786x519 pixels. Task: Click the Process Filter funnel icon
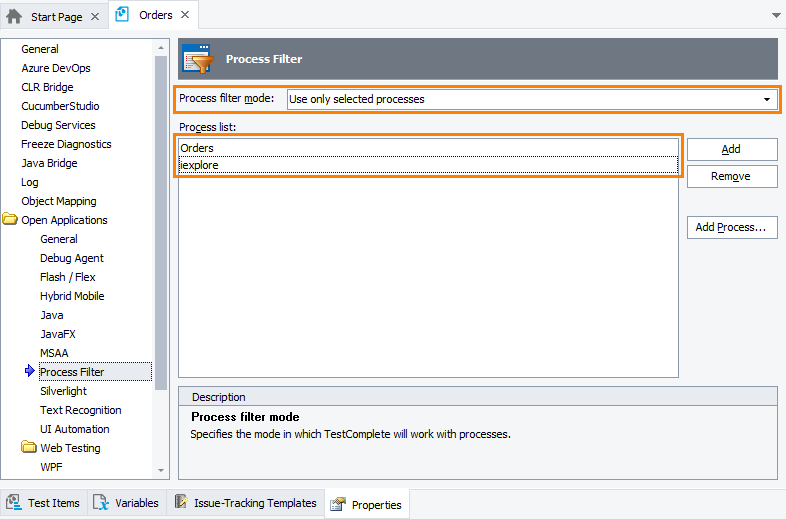(x=198, y=59)
